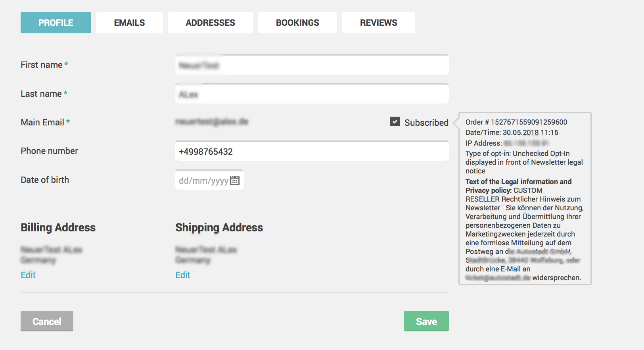The height and width of the screenshot is (350, 644).
Task: Focus the Last name text field
Action: tap(312, 94)
